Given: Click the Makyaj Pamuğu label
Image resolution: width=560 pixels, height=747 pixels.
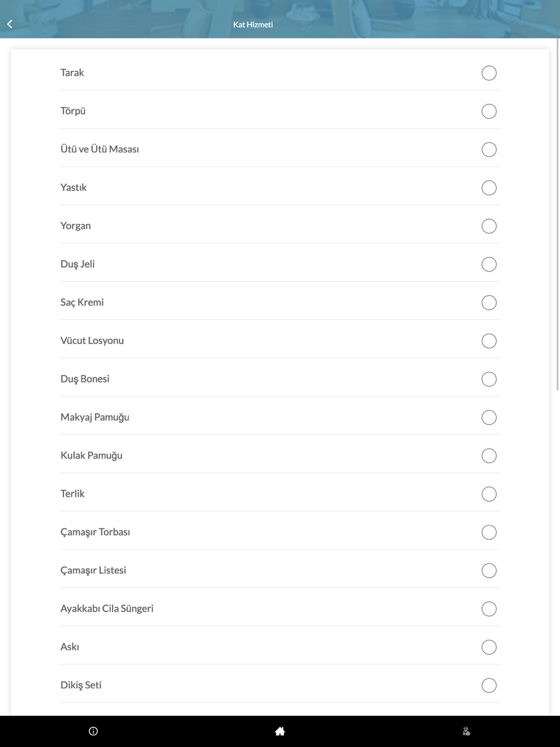Looking at the screenshot, I should tap(95, 417).
